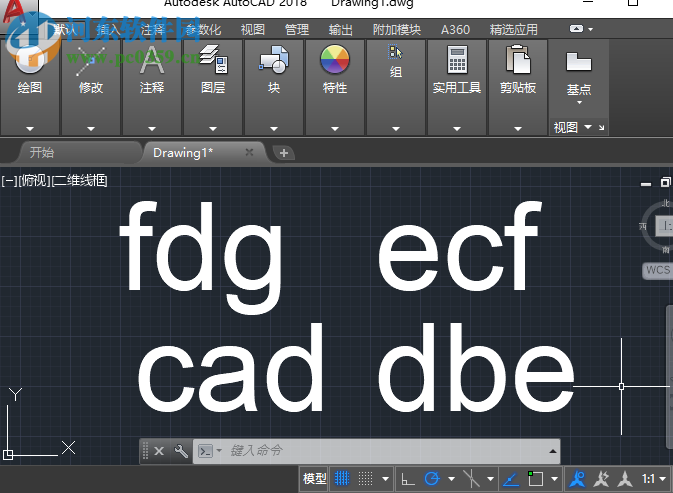The height and width of the screenshot is (493, 673).
Task: Expand the Clipboard (剪贴板) panel dropdown arrow
Action: click(x=518, y=129)
